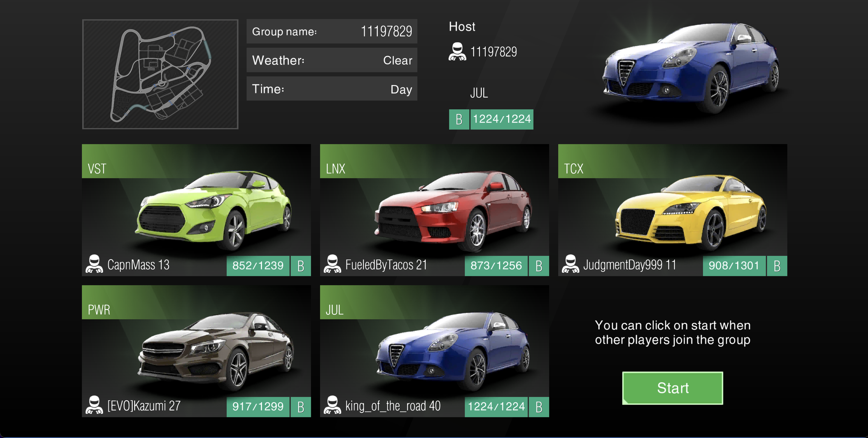
Task: Select the Time Day setting row
Action: tap(332, 89)
